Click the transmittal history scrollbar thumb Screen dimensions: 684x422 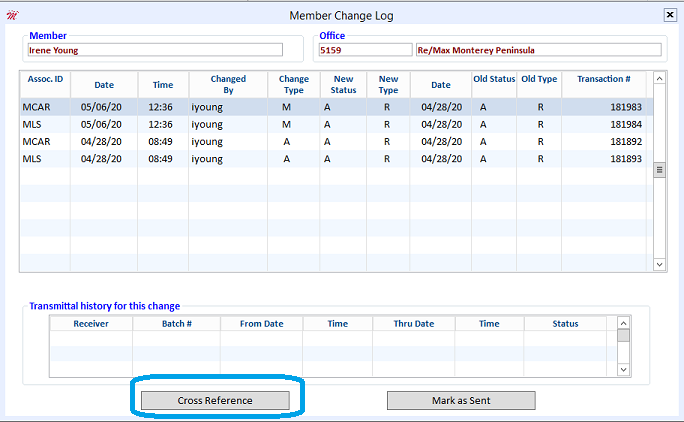tap(624, 336)
